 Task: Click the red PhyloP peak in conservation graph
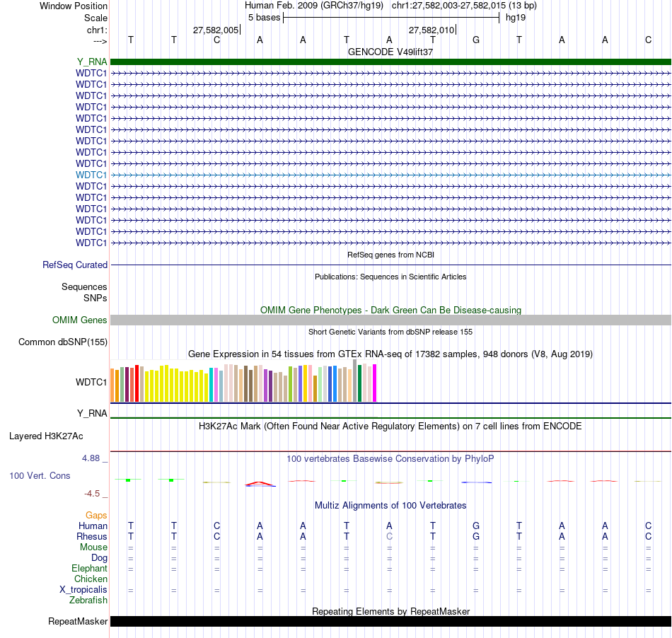click(260, 484)
